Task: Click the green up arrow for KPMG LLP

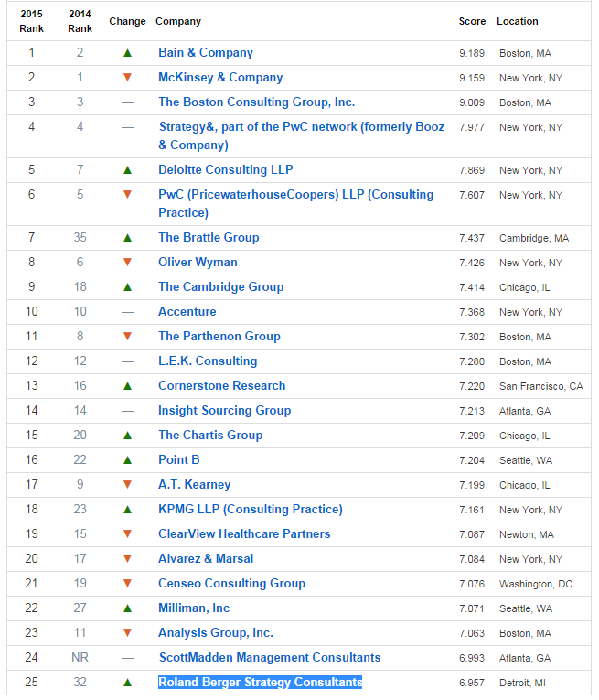Action: click(127, 509)
